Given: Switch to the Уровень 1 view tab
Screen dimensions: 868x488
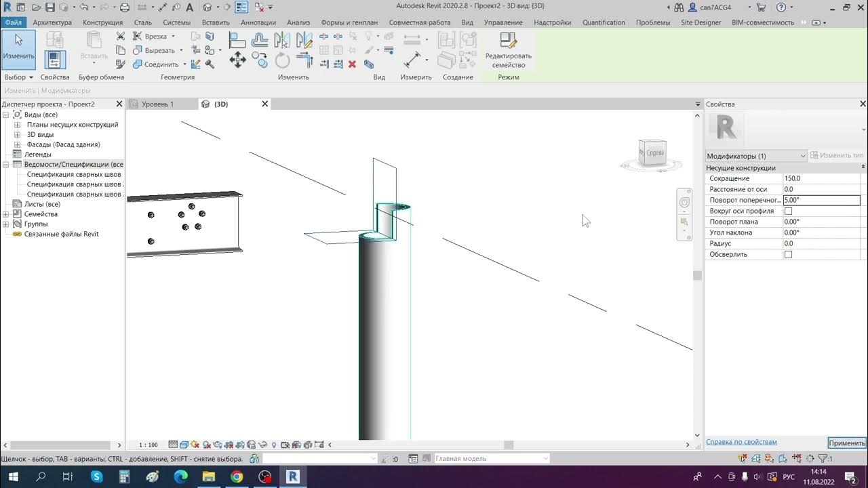Looking at the screenshot, I should pyautogui.click(x=157, y=104).
